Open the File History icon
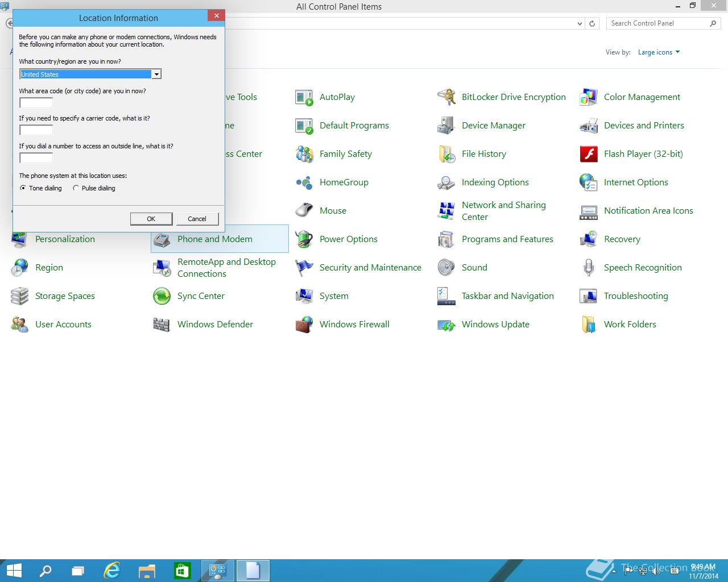The width and height of the screenshot is (728, 582). [x=446, y=154]
